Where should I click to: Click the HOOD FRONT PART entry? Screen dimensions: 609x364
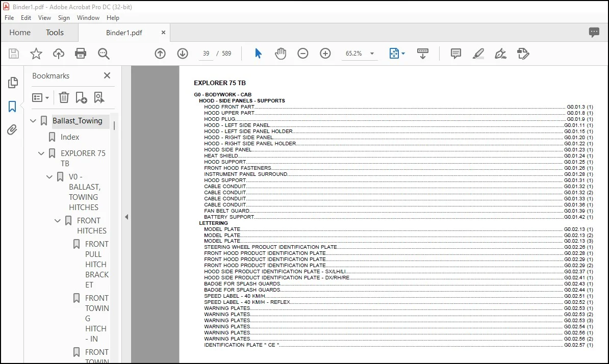coord(398,107)
